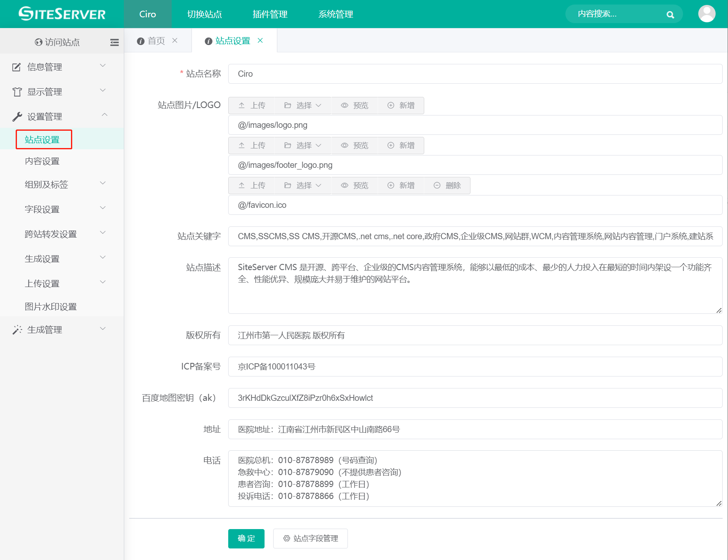Image resolution: width=728 pixels, height=560 pixels.
Task: Open the user avatar menu
Action: click(x=707, y=14)
